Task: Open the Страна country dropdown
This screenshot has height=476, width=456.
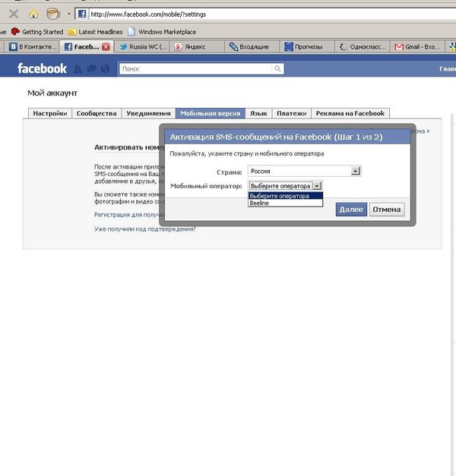Action: tap(305, 172)
